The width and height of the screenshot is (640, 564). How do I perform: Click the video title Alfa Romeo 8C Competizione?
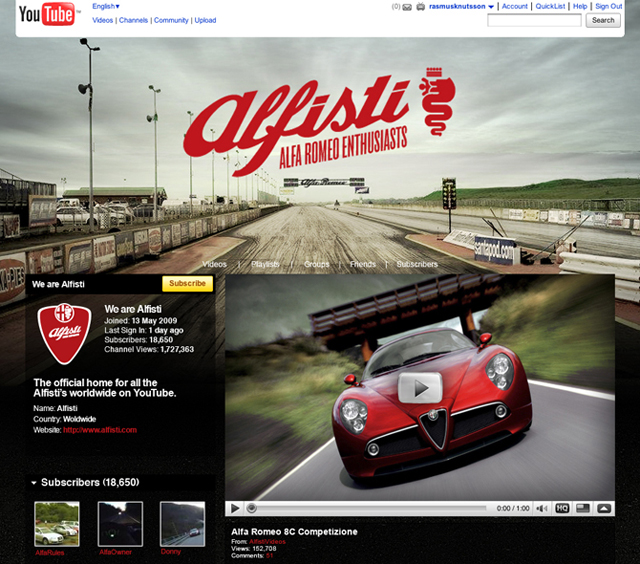tap(294, 532)
